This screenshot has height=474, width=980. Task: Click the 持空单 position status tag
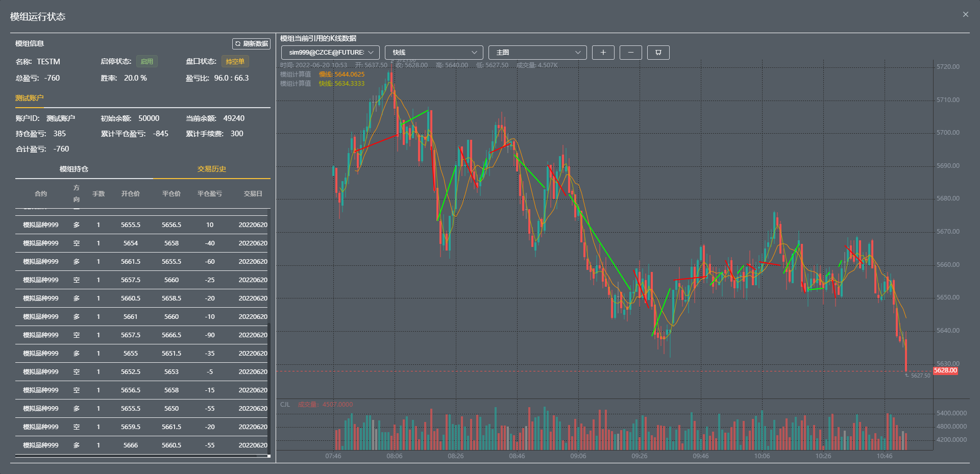pyautogui.click(x=235, y=62)
